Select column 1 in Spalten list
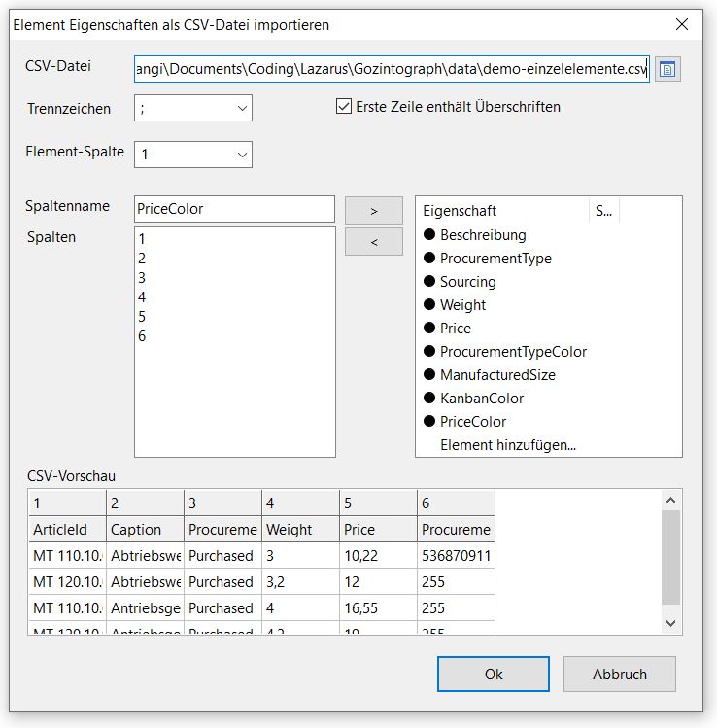Screen dimensions: 717x728 234,239
